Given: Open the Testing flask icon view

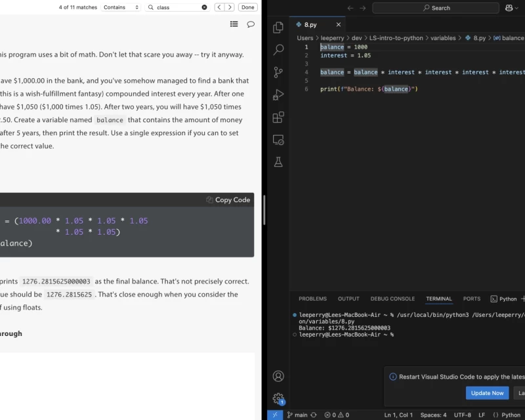Looking at the screenshot, I should (x=278, y=162).
